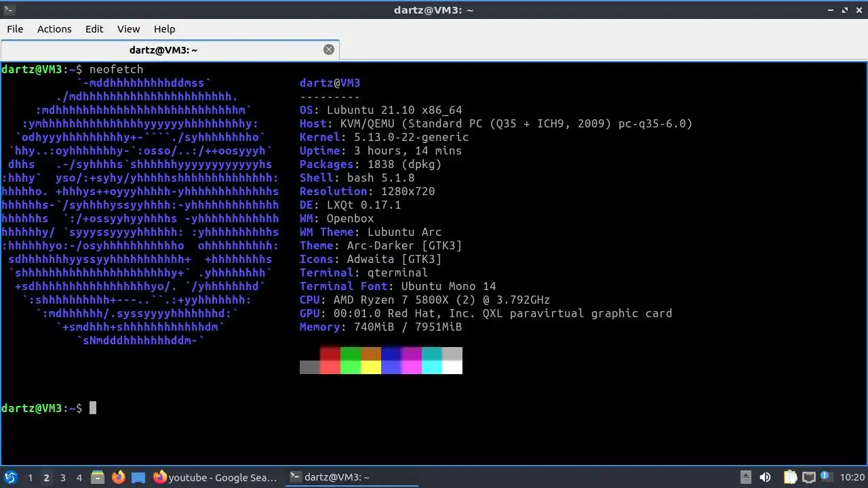The width and height of the screenshot is (868, 488).
Task: Click the dark gray swatch in bottom palette row
Action: point(310,367)
